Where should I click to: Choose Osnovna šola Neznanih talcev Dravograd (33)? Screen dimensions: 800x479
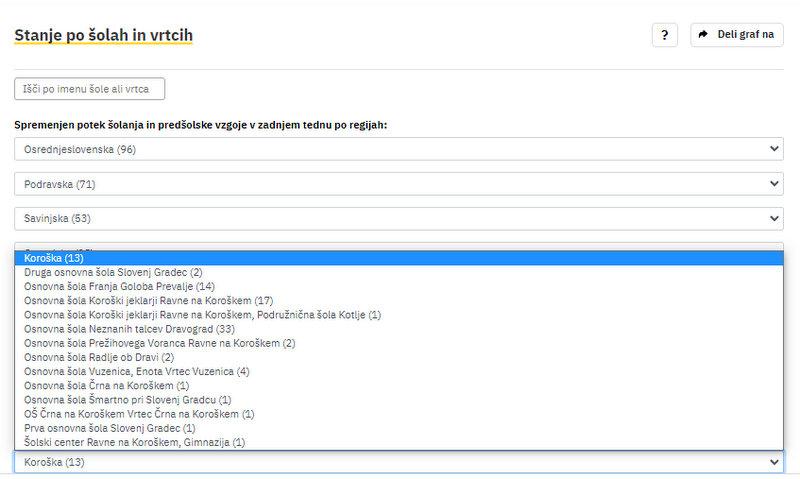click(x=129, y=328)
